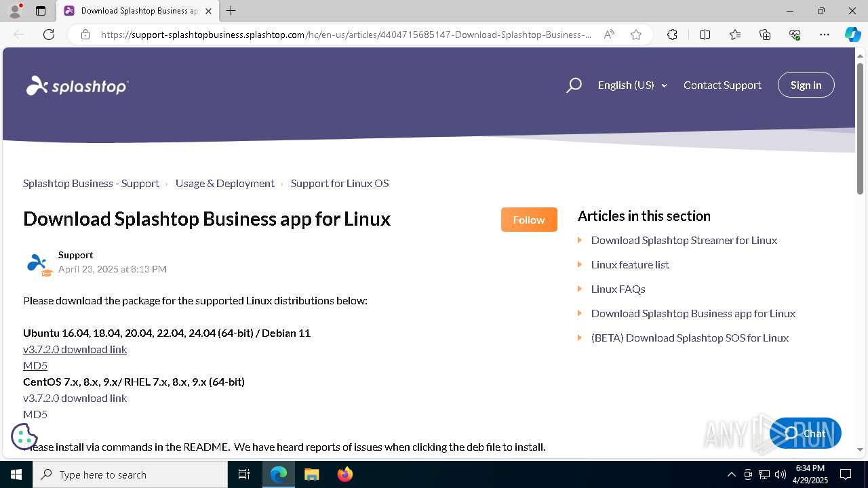
Task: Click the address bar URL
Action: pyautogui.click(x=346, y=35)
